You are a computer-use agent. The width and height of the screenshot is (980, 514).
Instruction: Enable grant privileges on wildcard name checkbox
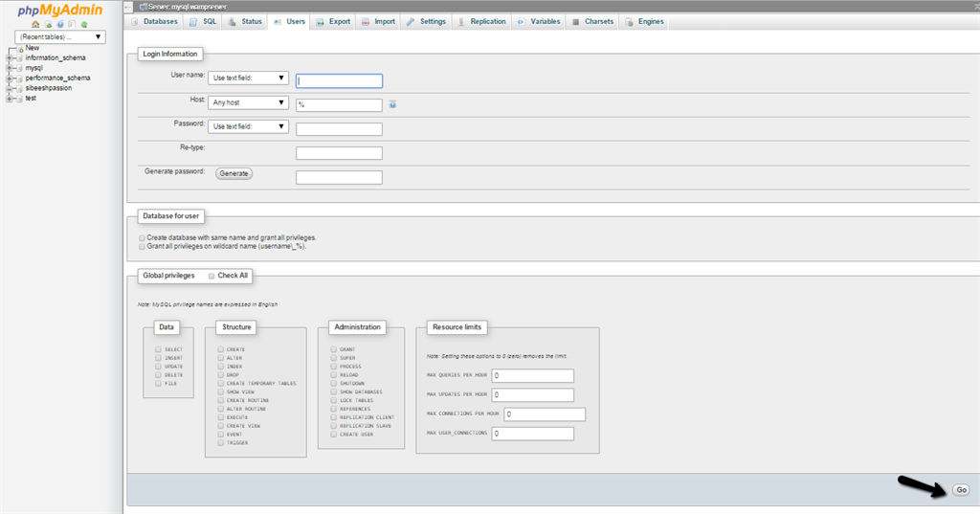(x=142, y=247)
